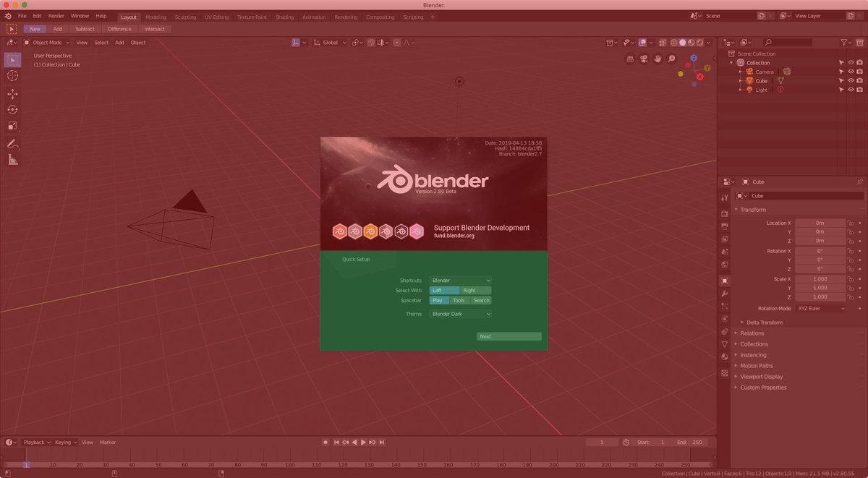868x478 pixels.
Task: Open the Render properties tab
Action: [725, 213]
